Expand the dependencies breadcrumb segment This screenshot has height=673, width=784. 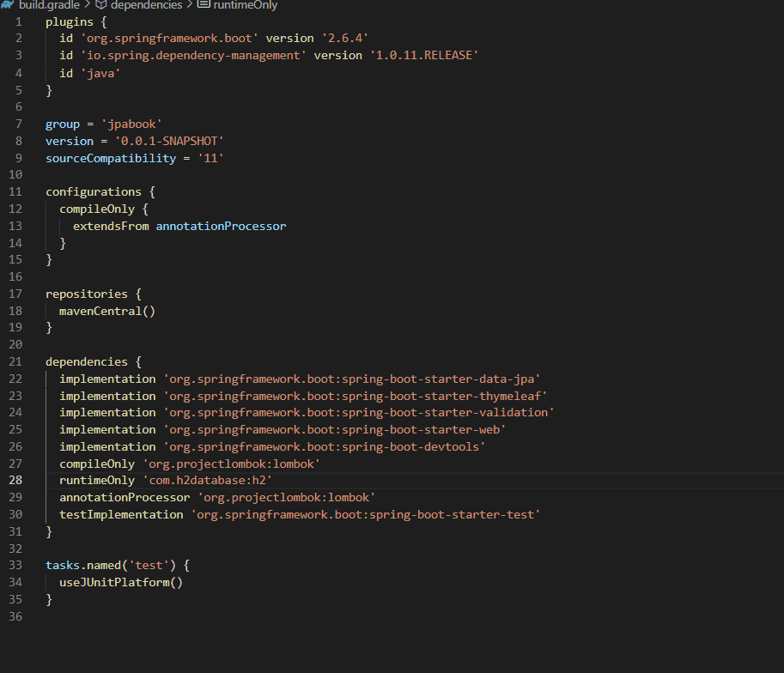coord(146,5)
